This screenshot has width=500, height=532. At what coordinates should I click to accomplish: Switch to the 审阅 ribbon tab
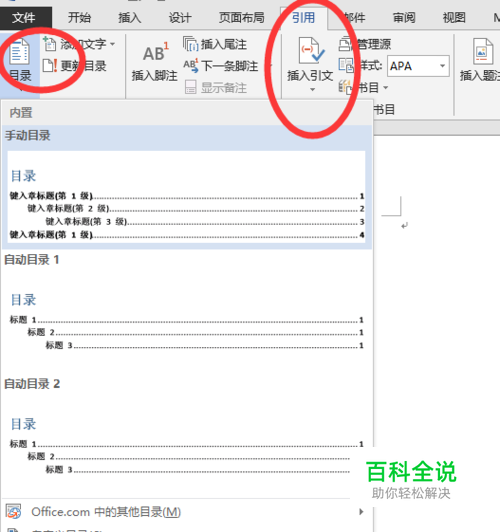[404, 18]
